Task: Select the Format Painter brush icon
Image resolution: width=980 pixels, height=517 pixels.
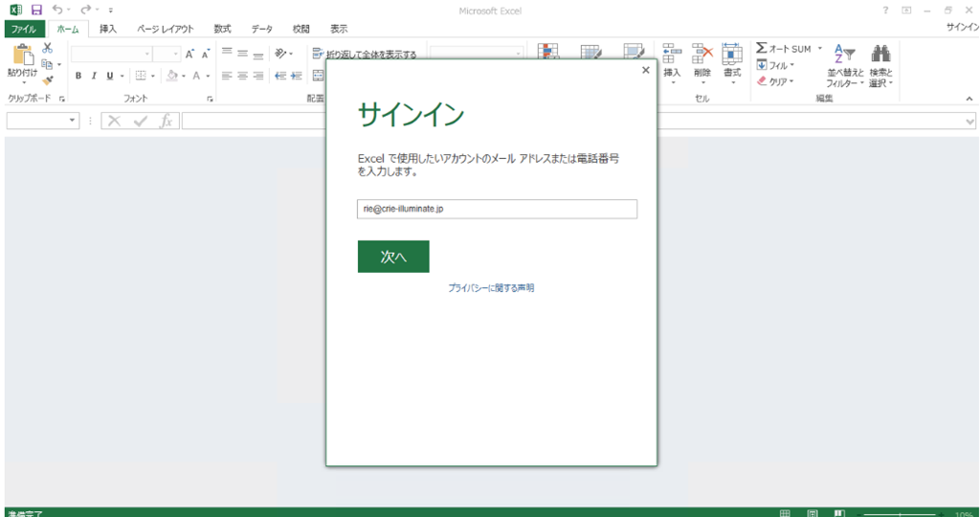Action: 48,80
